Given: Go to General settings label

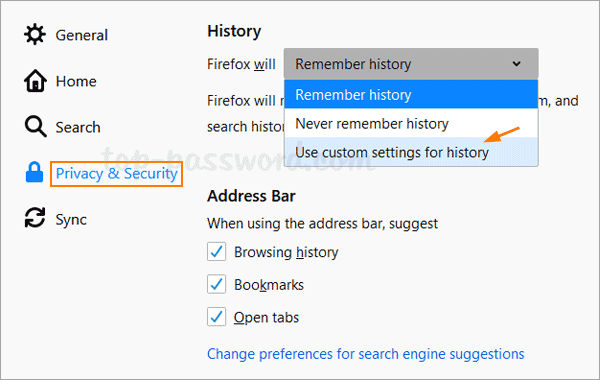Looking at the screenshot, I should click(82, 35).
